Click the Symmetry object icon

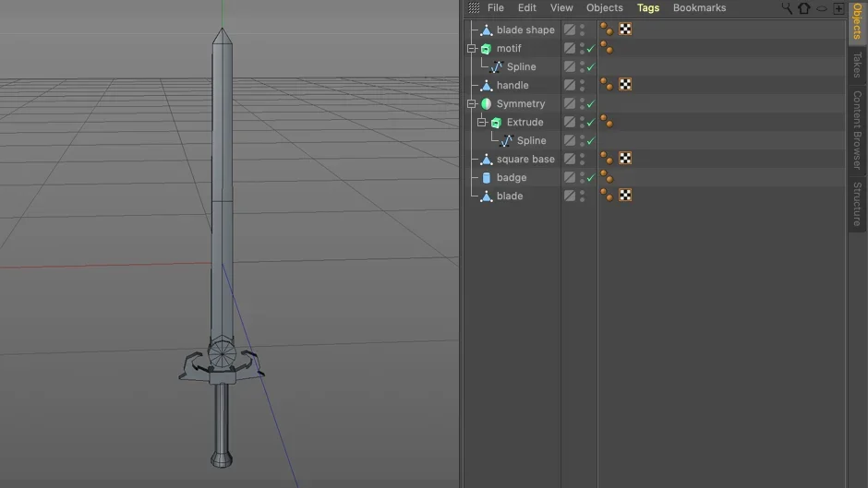pyautogui.click(x=486, y=103)
